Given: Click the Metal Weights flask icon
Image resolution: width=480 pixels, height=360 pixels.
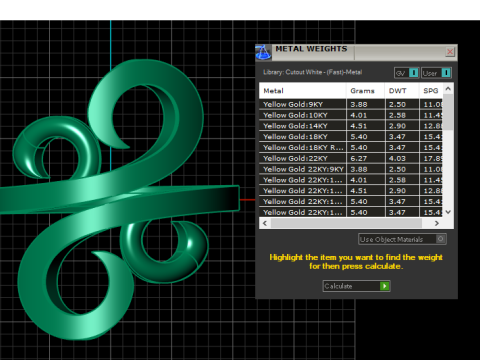Looking at the screenshot, I should [263, 52].
